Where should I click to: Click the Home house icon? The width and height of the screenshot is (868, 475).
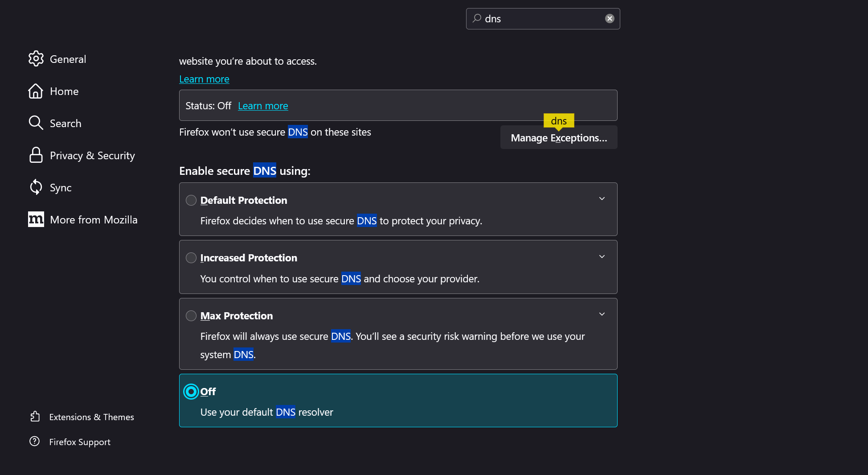[x=36, y=91]
